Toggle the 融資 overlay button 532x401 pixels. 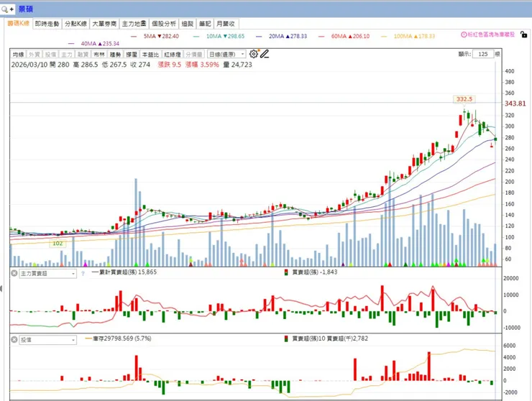coord(83,55)
